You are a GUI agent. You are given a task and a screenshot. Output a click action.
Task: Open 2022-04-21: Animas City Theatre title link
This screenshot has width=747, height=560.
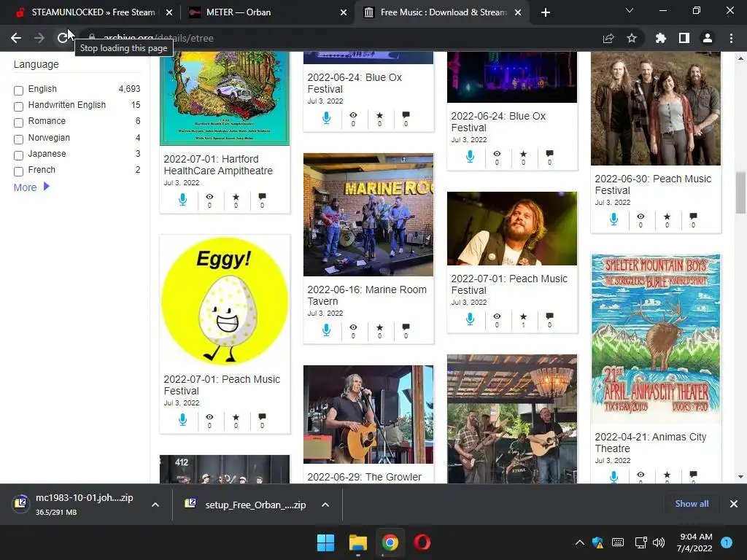pyautogui.click(x=650, y=443)
